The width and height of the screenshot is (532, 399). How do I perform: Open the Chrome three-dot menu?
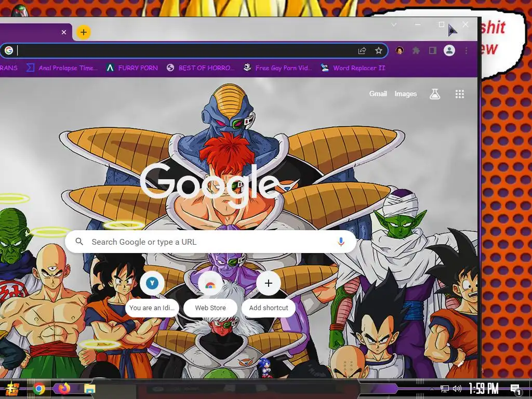coord(466,50)
